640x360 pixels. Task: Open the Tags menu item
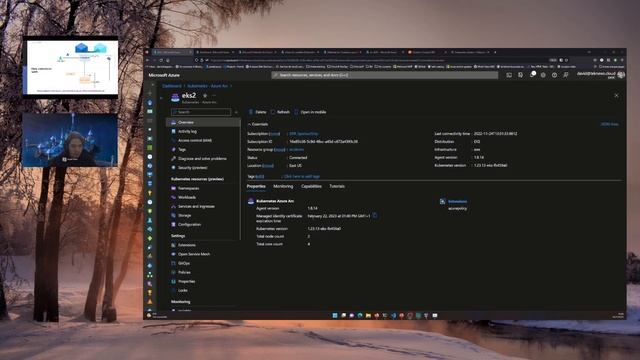[x=182, y=149]
